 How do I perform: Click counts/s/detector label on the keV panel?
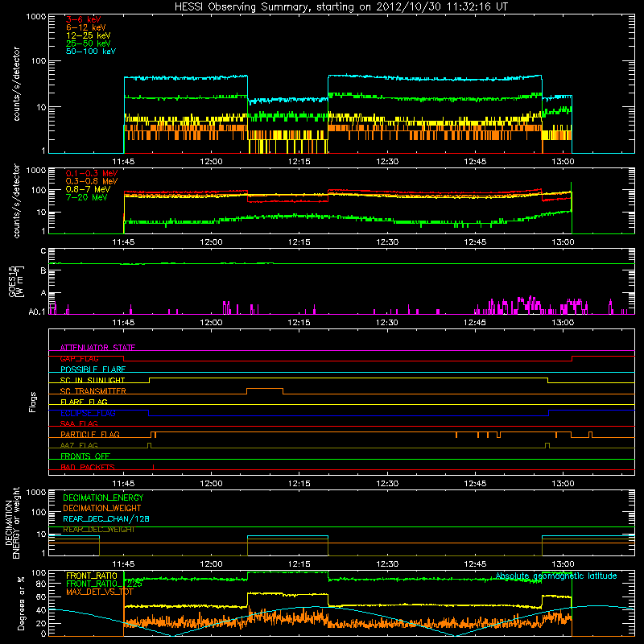16,84
